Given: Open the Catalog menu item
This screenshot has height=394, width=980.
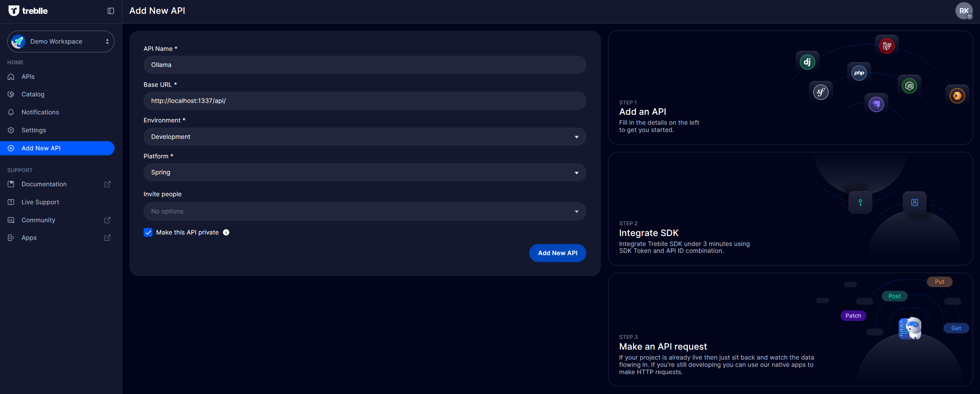Looking at the screenshot, I should 57,94.
